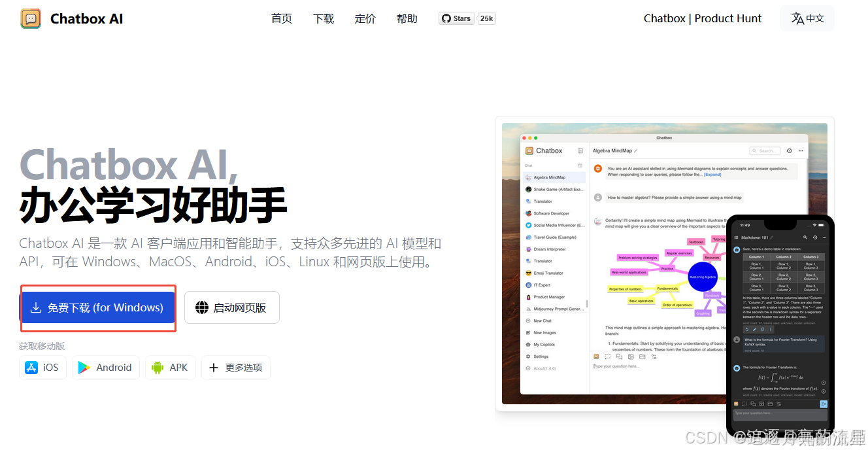This screenshot has width=868, height=452.
Task: Click the Search box in the app preview
Action: [x=765, y=151]
